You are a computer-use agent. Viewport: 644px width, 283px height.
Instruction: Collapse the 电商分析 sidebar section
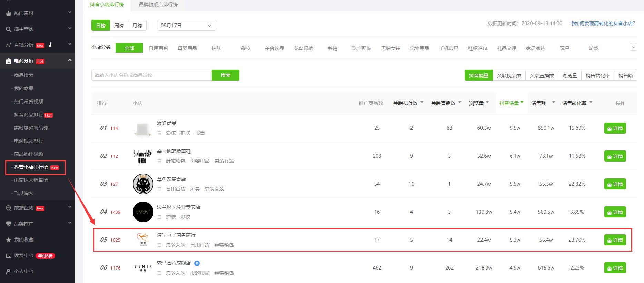click(70, 60)
